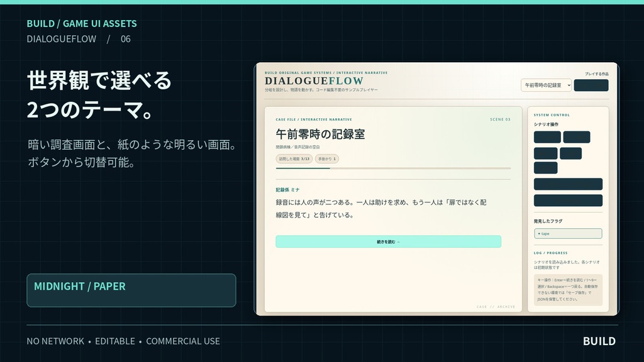
Task: Click the DIALOGUEFLOW title in the app header
Action: tap(314, 81)
